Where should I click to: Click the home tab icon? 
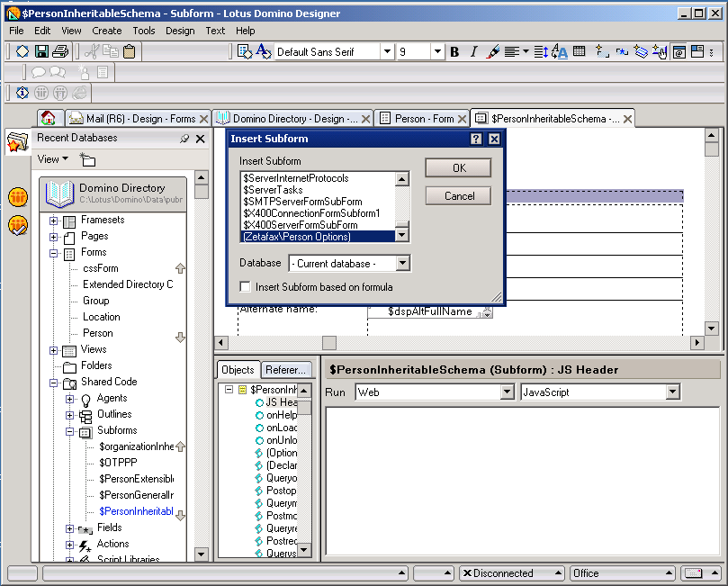pyautogui.click(x=49, y=119)
